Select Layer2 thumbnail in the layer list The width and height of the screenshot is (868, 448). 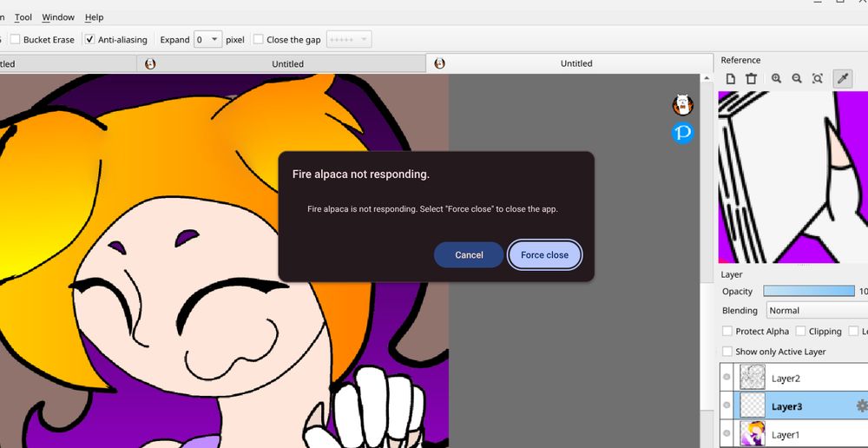753,377
